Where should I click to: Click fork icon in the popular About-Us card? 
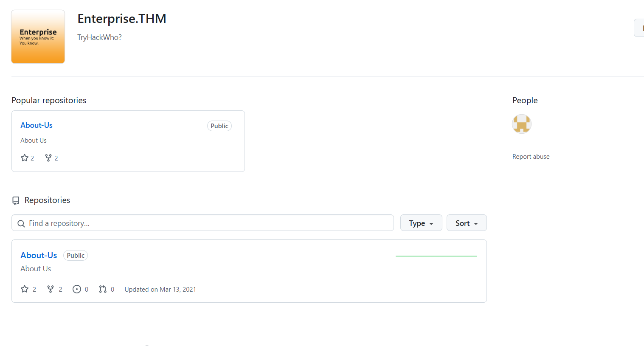tap(48, 158)
